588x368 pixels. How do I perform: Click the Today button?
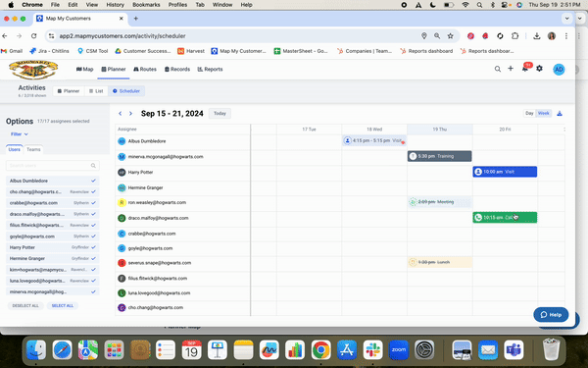(x=220, y=114)
